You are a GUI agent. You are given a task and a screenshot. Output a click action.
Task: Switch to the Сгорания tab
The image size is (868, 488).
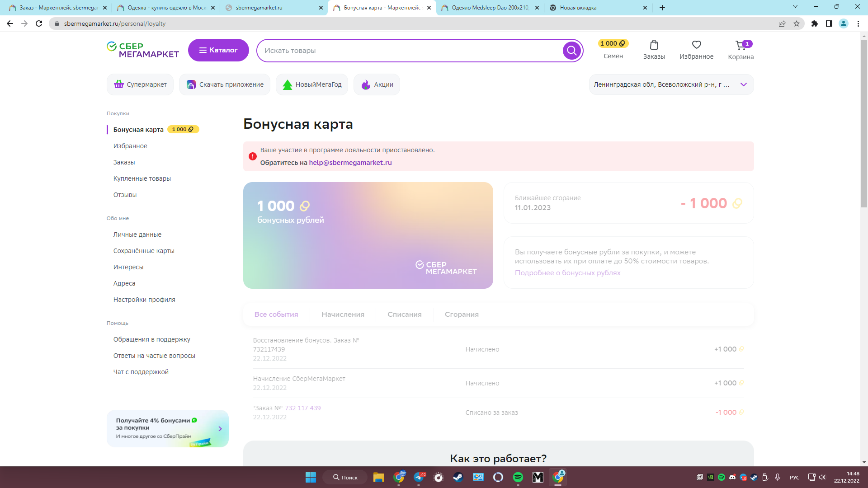click(462, 314)
